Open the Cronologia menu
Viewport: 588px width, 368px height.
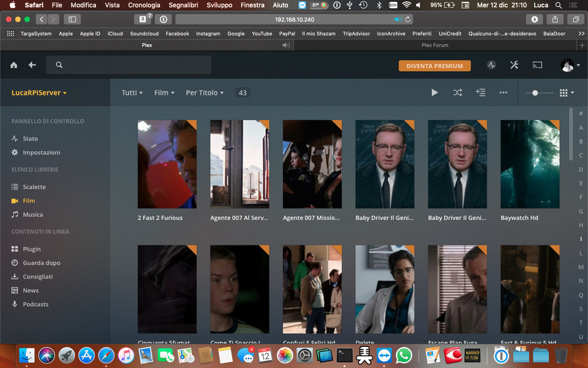144,5
